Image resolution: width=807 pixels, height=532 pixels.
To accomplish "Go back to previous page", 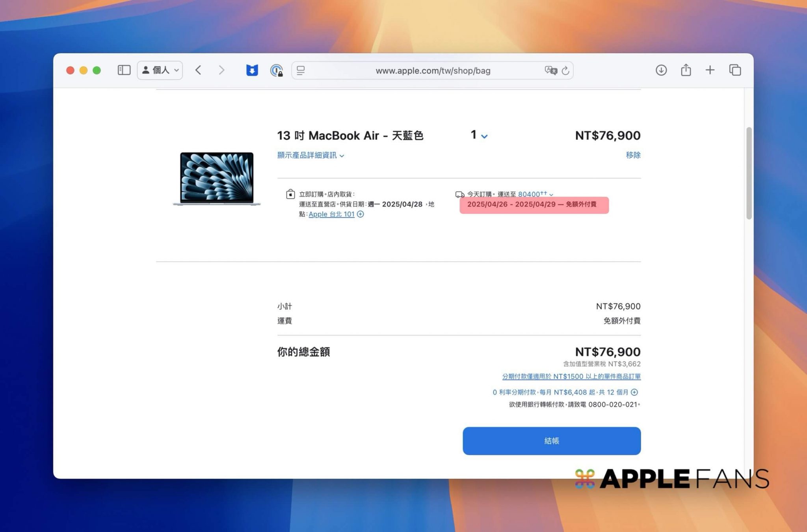I will point(198,70).
